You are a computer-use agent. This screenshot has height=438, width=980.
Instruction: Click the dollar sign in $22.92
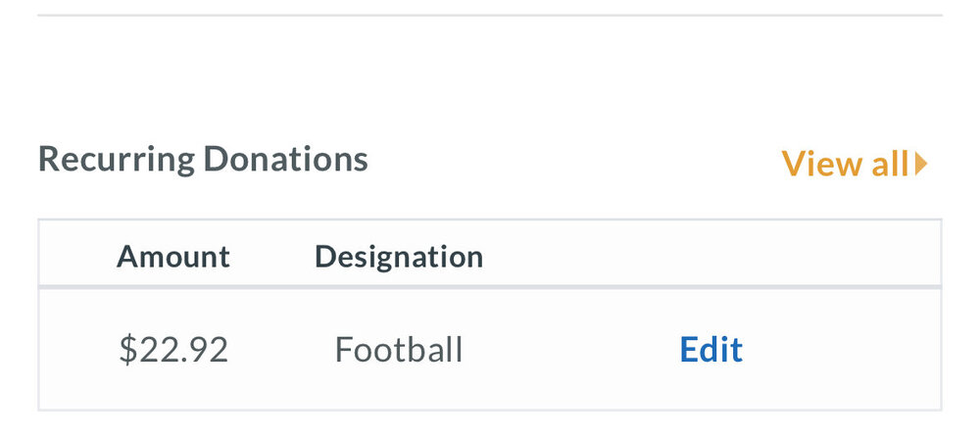point(126,350)
